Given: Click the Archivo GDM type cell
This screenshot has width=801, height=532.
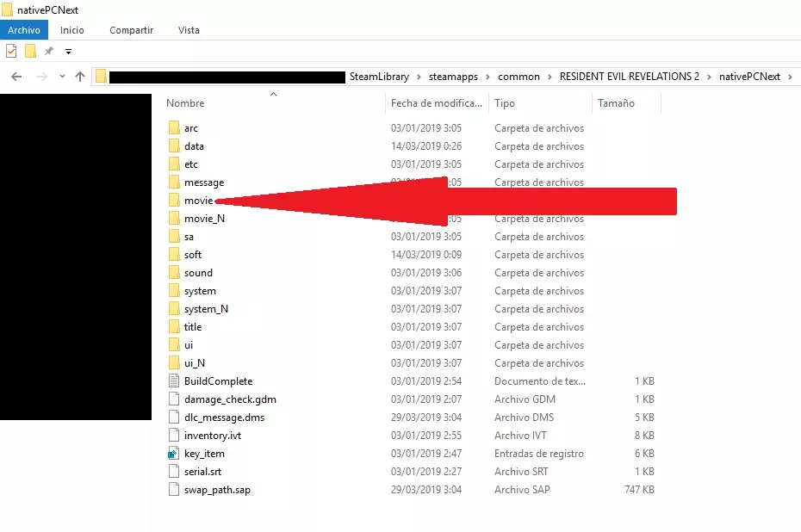Looking at the screenshot, I should point(525,399).
